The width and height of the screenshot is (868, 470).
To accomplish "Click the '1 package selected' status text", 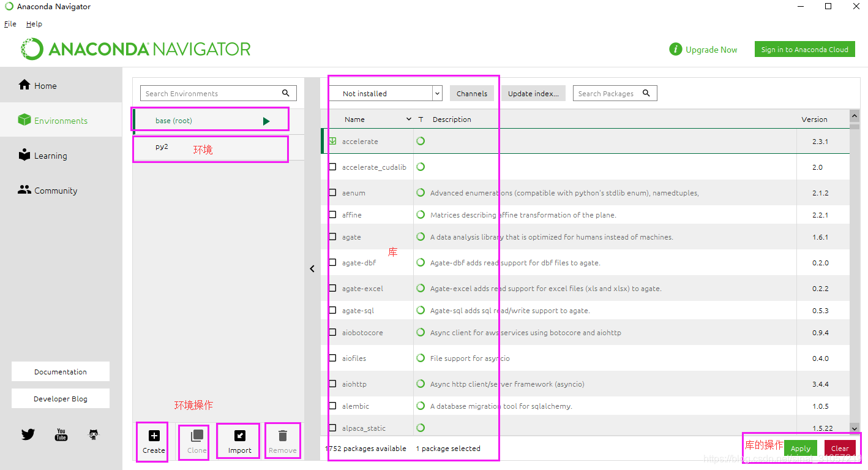I will 448,448.
